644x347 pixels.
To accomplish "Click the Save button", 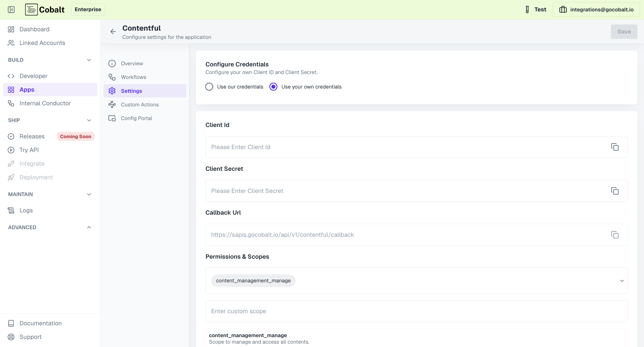I will 624,32.
